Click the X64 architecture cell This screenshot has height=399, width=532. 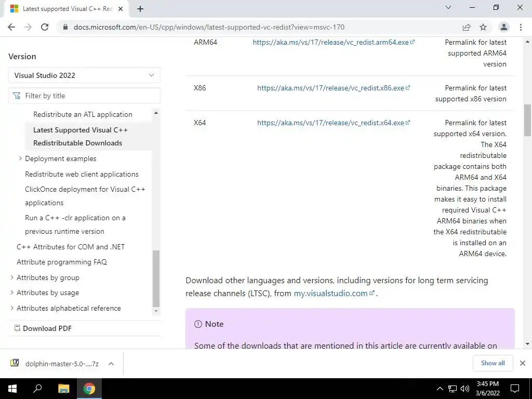pyautogui.click(x=200, y=123)
